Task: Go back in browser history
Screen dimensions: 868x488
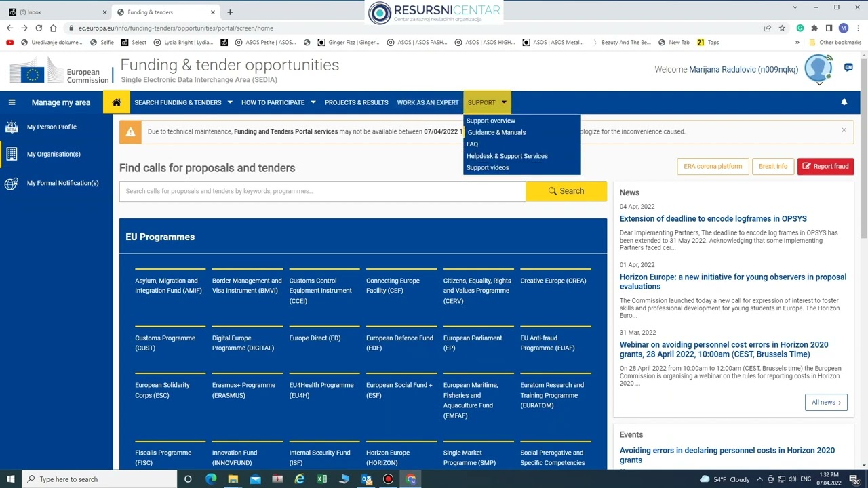Action: (9, 28)
